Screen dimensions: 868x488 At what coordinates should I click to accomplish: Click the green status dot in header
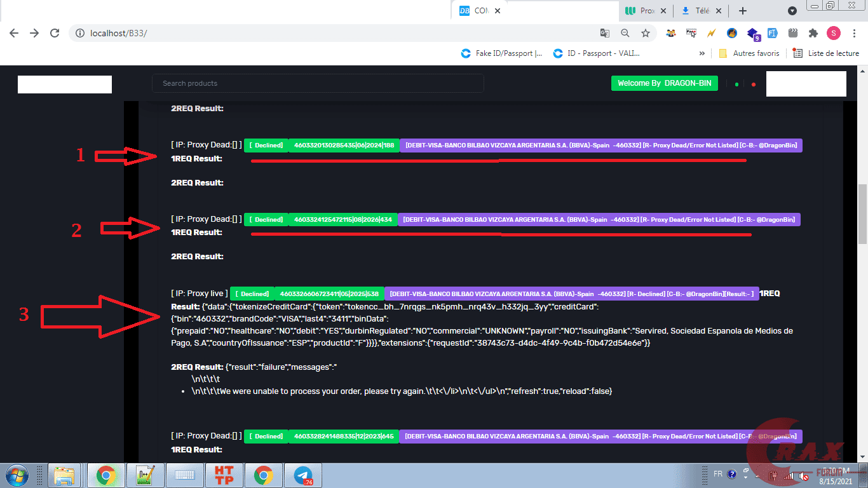pos(736,84)
